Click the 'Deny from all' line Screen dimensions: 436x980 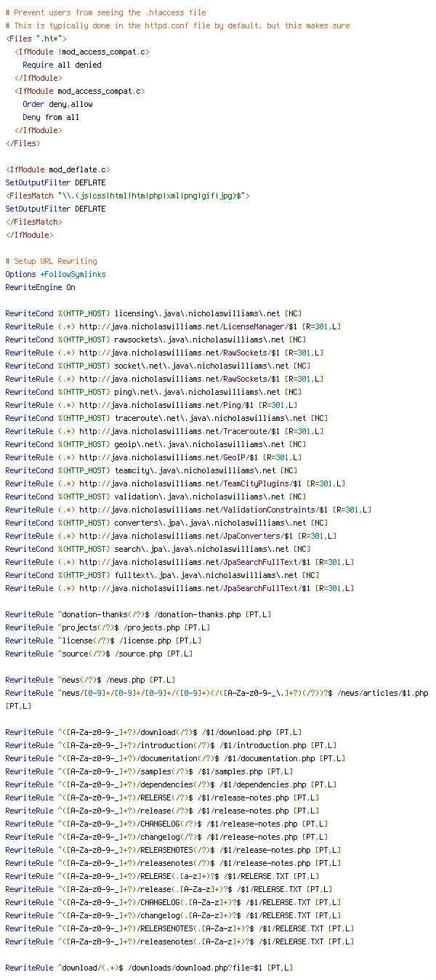(51, 117)
